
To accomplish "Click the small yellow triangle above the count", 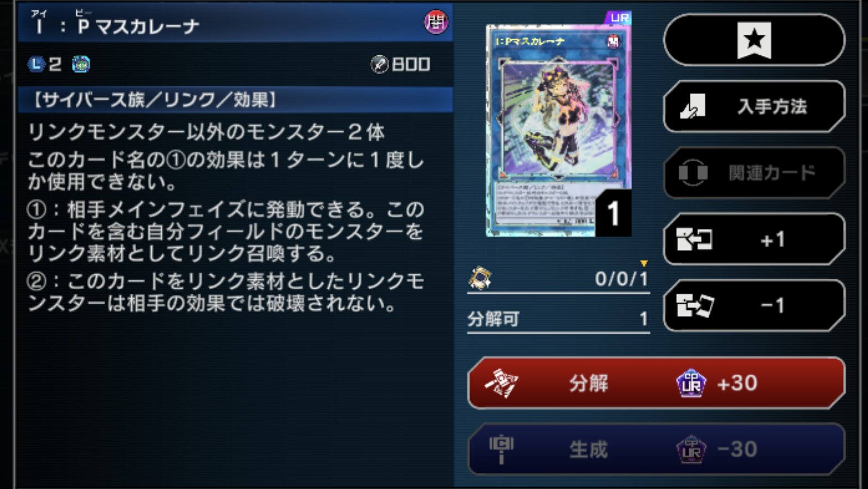I will [x=643, y=263].
